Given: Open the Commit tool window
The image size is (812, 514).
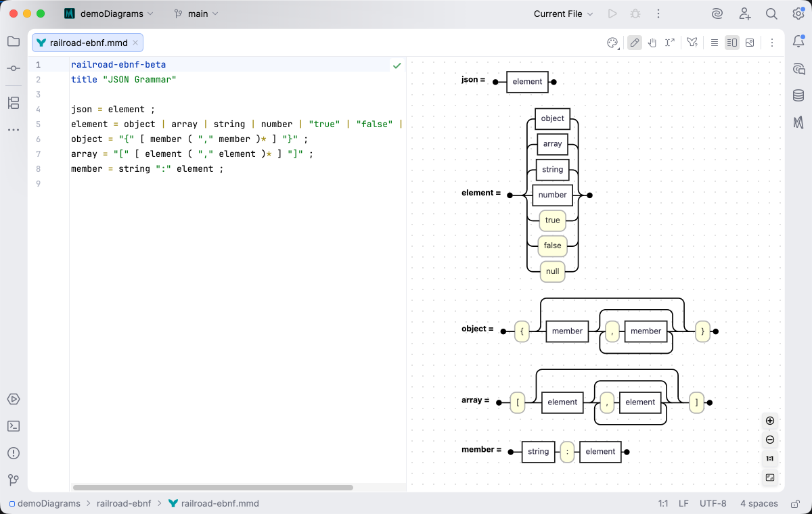Looking at the screenshot, I should (14, 68).
